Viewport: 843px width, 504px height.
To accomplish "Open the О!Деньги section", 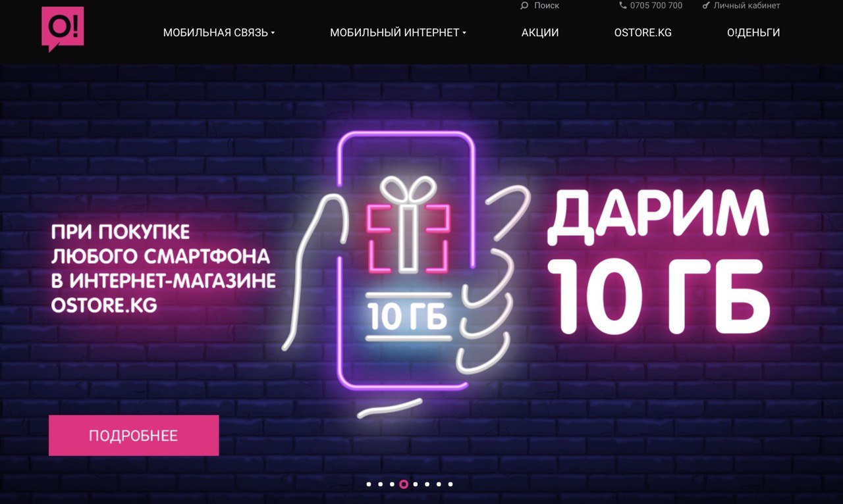I will [x=753, y=32].
